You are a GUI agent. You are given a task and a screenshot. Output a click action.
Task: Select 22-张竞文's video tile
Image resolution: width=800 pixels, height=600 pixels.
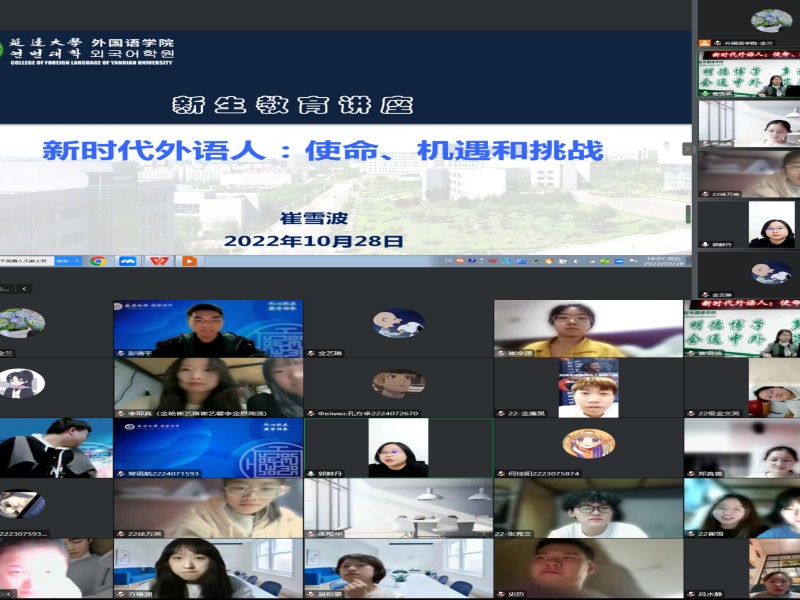click(x=588, y=508)
